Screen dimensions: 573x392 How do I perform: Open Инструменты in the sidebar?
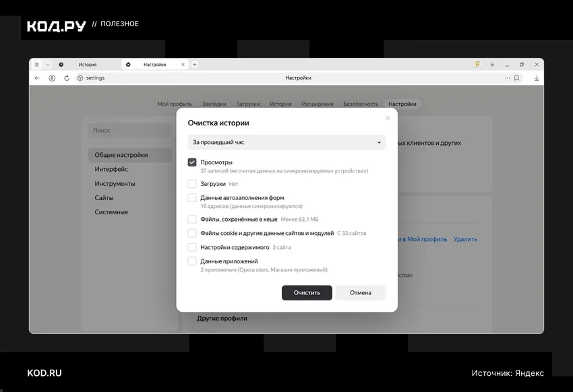(x=115, y=183)
